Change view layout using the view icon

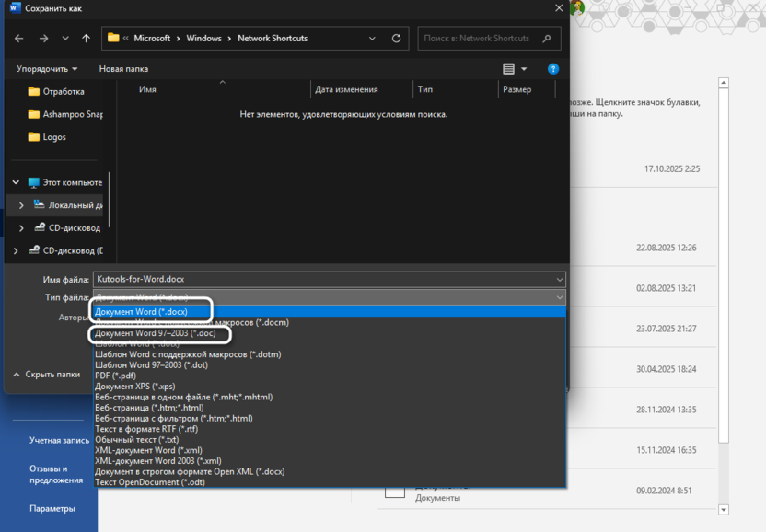tap(509, 69)
